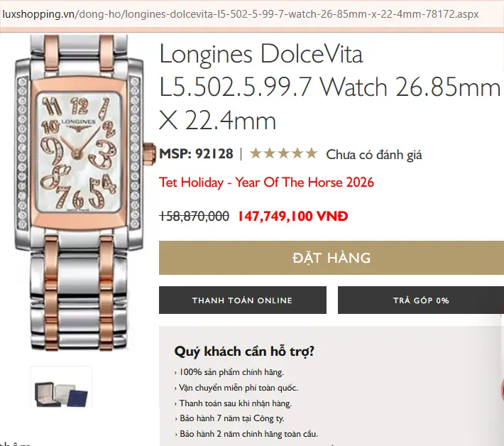This screenshot has width=504, height=446.
Task: Open THANH TOÁN ONLINE payment option
Action: 243,300
